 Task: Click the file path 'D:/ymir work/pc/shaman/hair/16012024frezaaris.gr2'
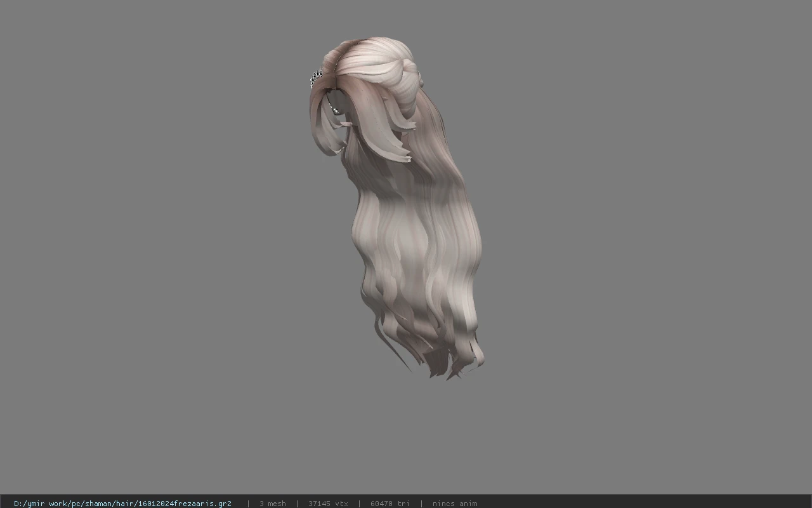122,504
